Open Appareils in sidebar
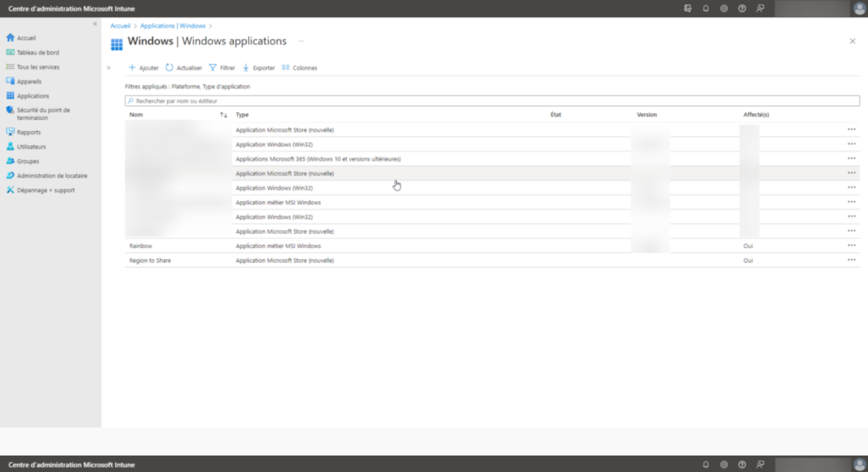Viewport: 868px width, 472px height. click(24, 81)
